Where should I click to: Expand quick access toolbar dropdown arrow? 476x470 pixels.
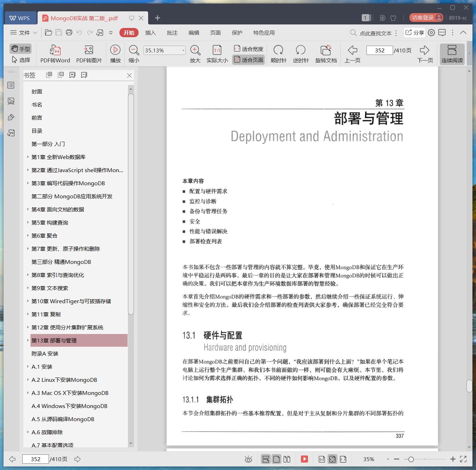[x=111, y=33]
